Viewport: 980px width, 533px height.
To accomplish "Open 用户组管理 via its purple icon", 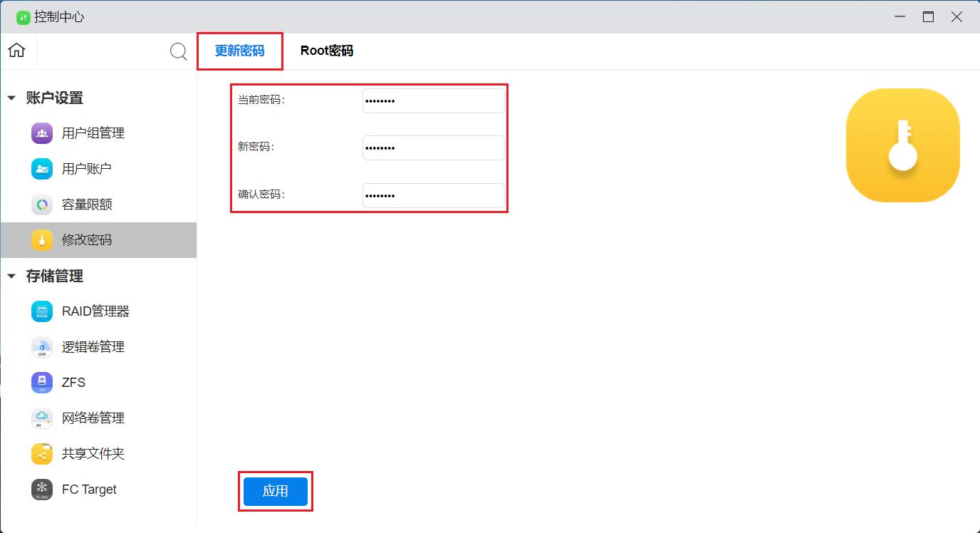I will (x=42, y=133).
